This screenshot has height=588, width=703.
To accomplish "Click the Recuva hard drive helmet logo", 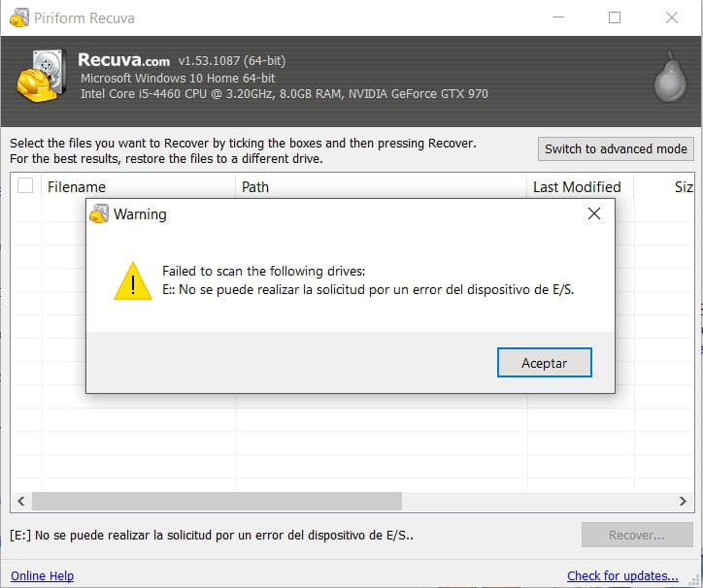I will pyautogui.click(x=41, y=76).
